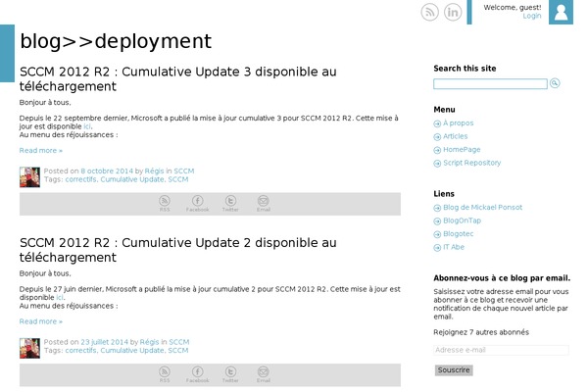Screen dimensions: 588x392
Task: Open SCCM category on the 23 juillet post
Action: [x=179, y=342]
